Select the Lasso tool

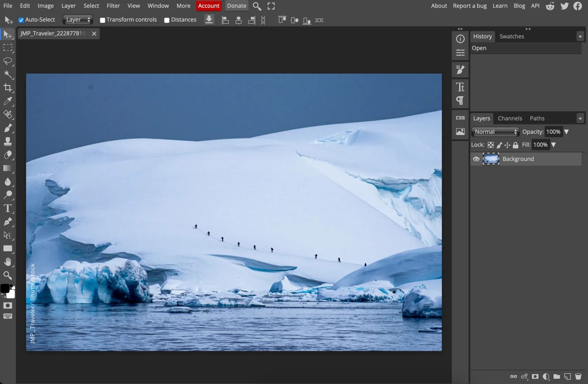coord(8,61)
